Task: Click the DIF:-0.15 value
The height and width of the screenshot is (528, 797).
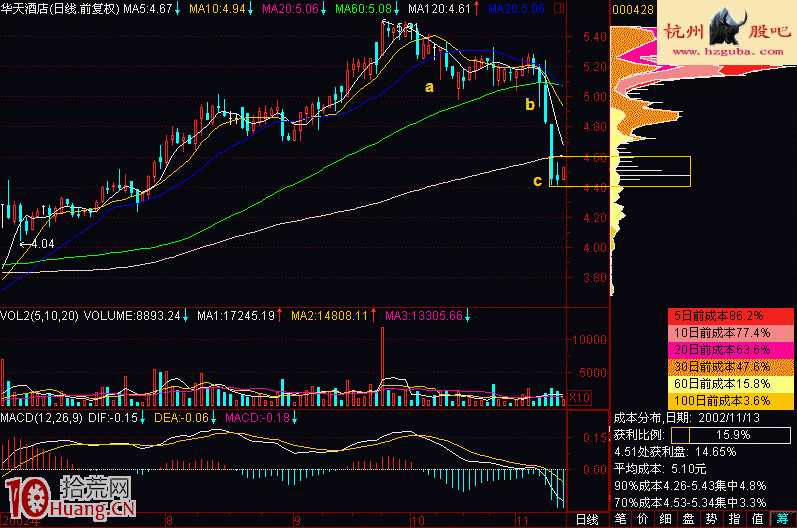Action: click(113, 418)
